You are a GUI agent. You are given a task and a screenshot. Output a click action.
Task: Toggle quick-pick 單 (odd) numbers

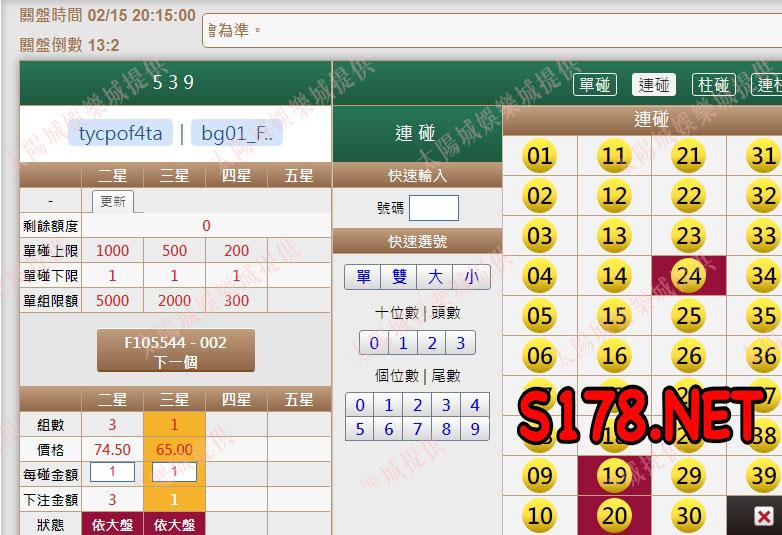click(363, 277)
